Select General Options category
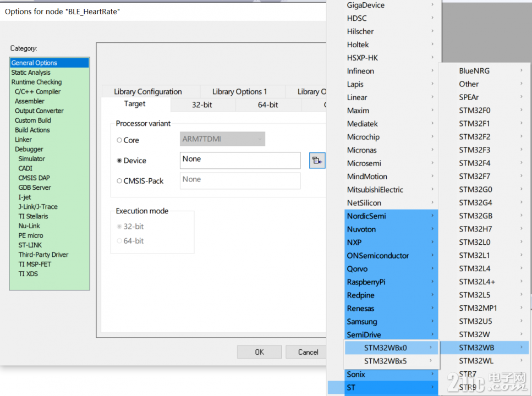This screenshot has width=532, height=396. click(50, 63)
